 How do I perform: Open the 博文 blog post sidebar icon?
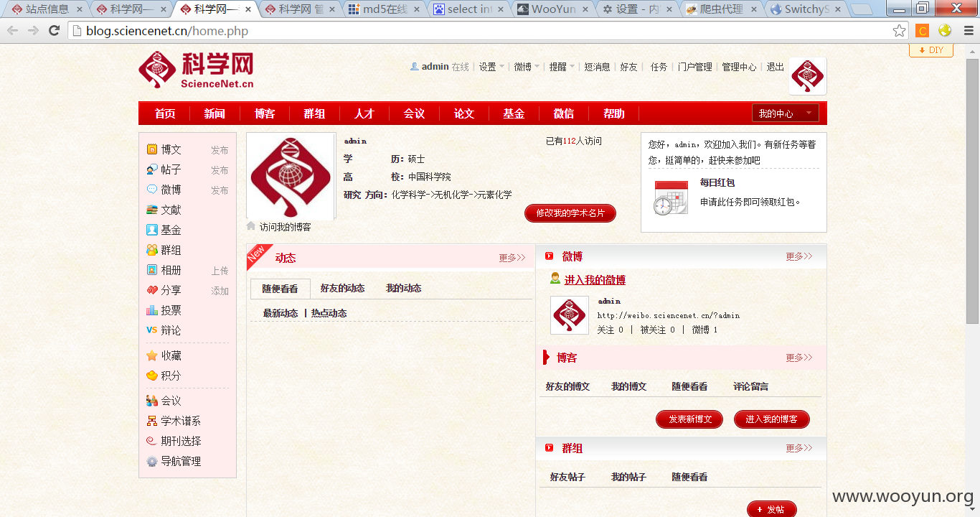click(152, 149)
